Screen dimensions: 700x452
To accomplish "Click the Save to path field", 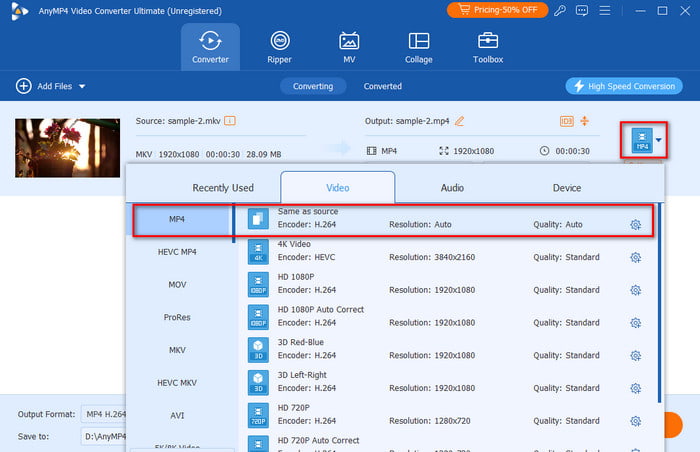I will pos(104,436).
